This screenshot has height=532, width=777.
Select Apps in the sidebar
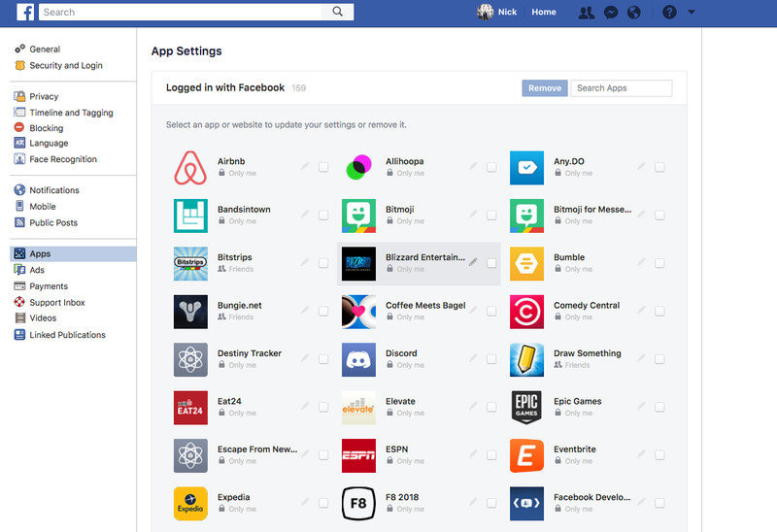click(74, 253)
